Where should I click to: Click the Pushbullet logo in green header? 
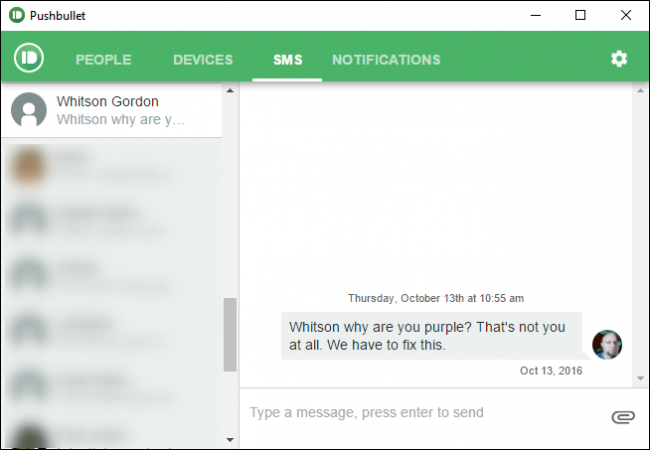tap(29, 58)
